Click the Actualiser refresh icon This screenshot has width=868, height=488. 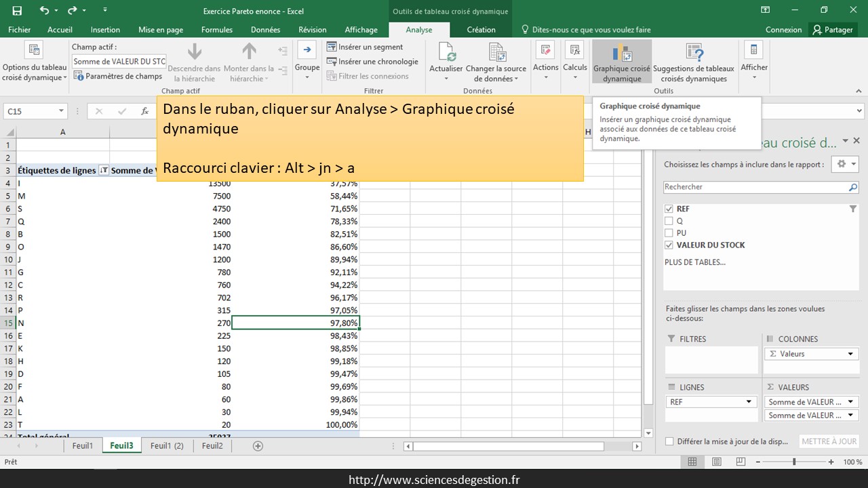(x=446, y=52)
